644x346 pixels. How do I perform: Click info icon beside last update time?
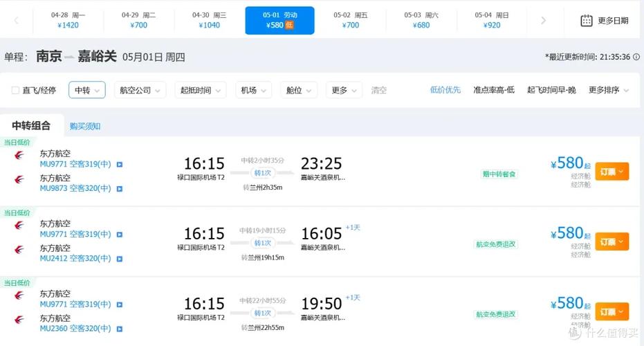[636, 57]
